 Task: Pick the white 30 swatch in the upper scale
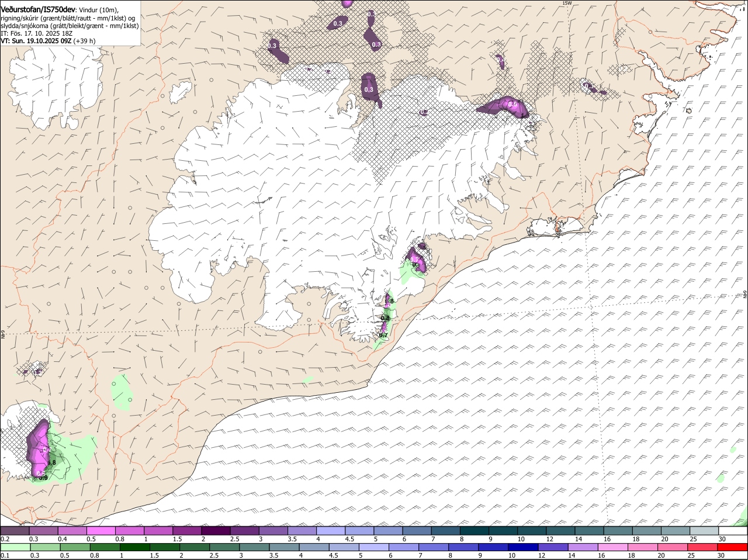coord(733,530)
